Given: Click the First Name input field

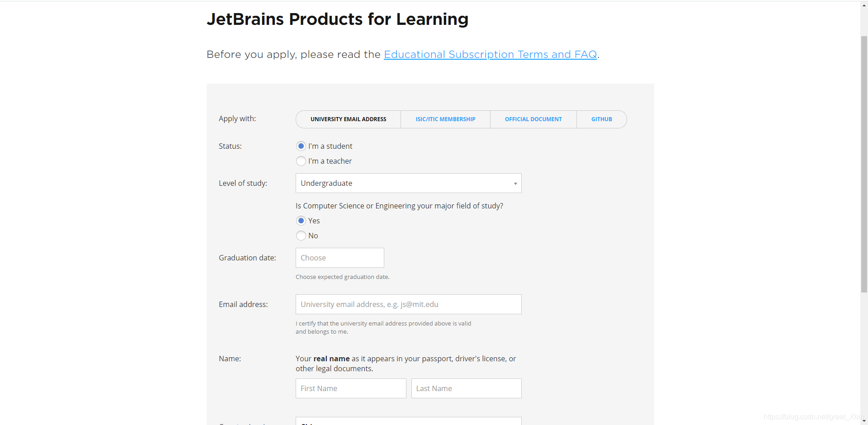Looking at the screenshot, I should 351,388.
